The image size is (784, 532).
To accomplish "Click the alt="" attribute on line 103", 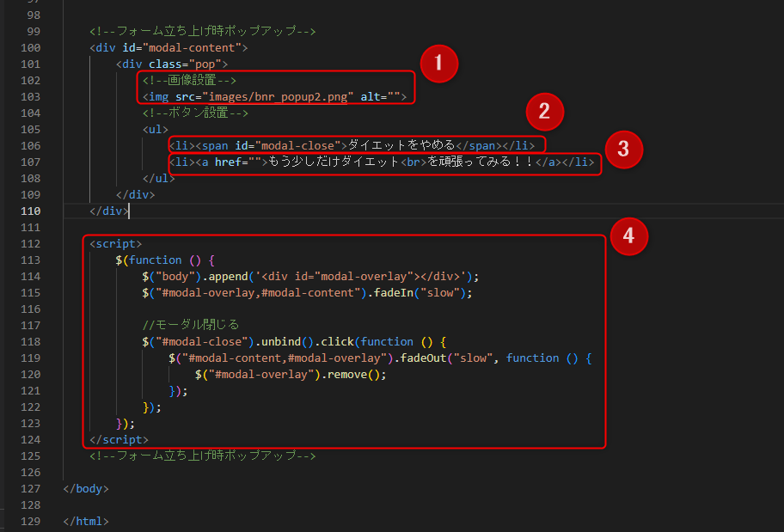I will click(381, 96).
